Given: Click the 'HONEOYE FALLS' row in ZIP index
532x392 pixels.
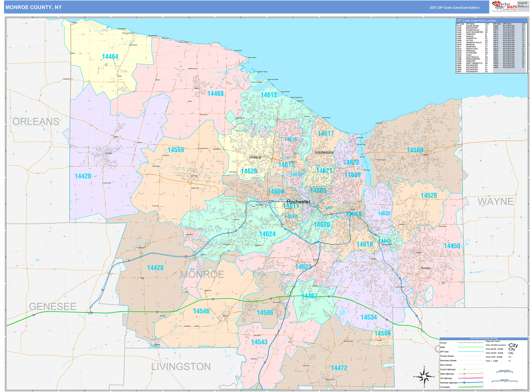Looking at the screenshot, I should tap(472, 43).
